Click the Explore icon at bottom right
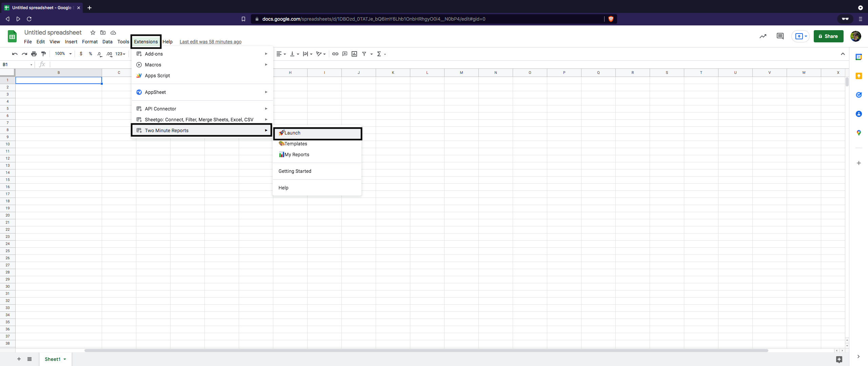This screenshot has height=366, width=868. (x=839, y=359)
